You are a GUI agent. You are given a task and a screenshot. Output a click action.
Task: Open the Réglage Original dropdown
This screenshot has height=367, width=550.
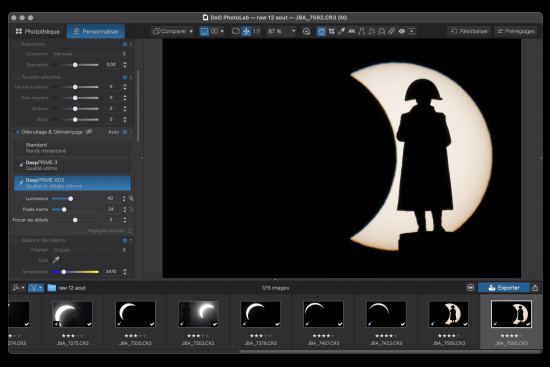(x=90, y=250)
